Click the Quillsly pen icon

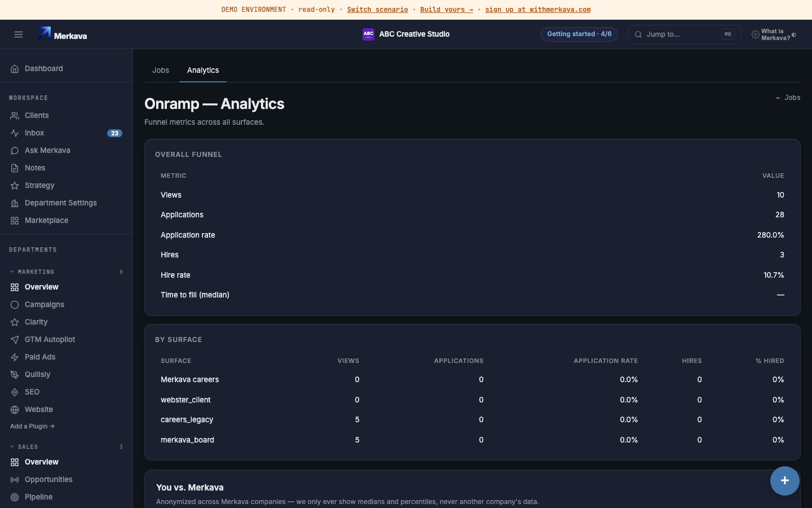point(15,375)
